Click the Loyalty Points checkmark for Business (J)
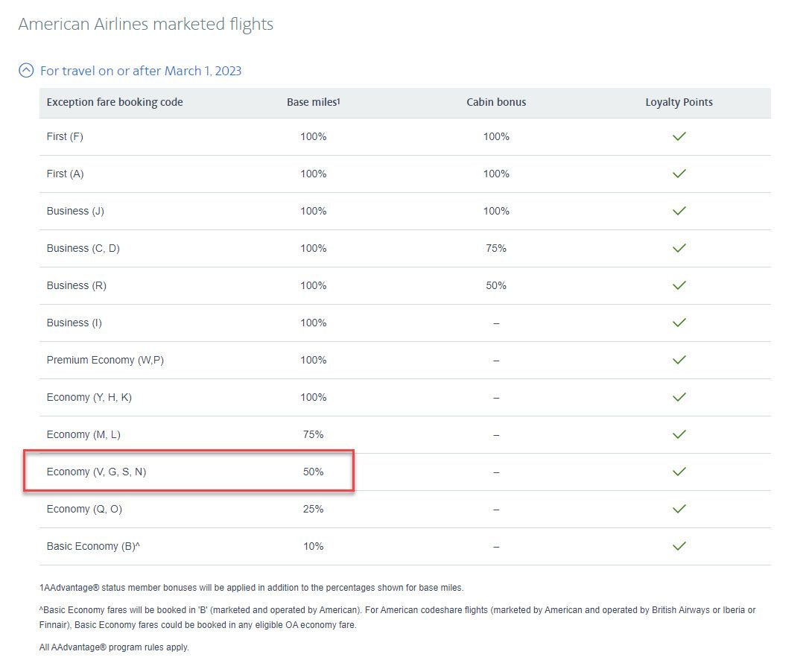Screen dimensions: 812x666 pyautogui.click(x=679, y=211)
